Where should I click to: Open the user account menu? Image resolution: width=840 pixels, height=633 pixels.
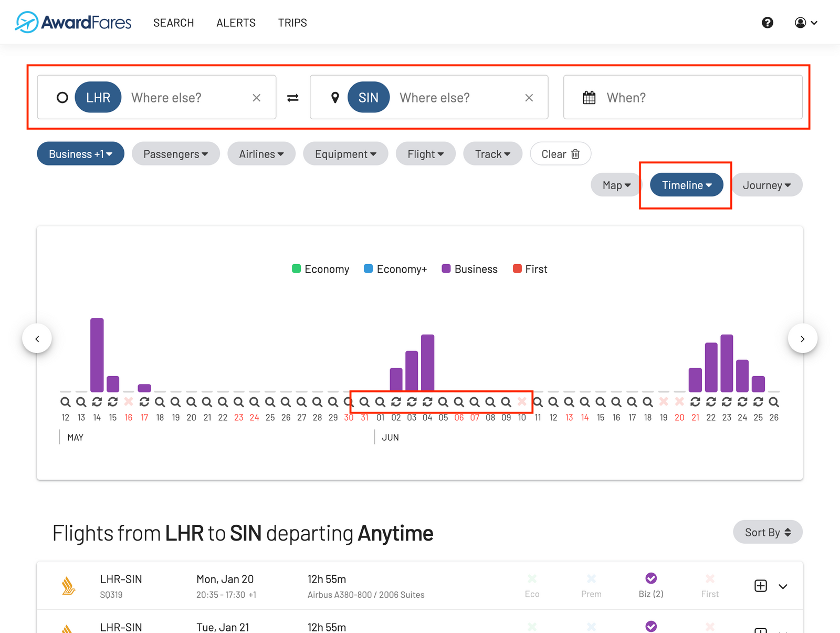click(806, 23)
